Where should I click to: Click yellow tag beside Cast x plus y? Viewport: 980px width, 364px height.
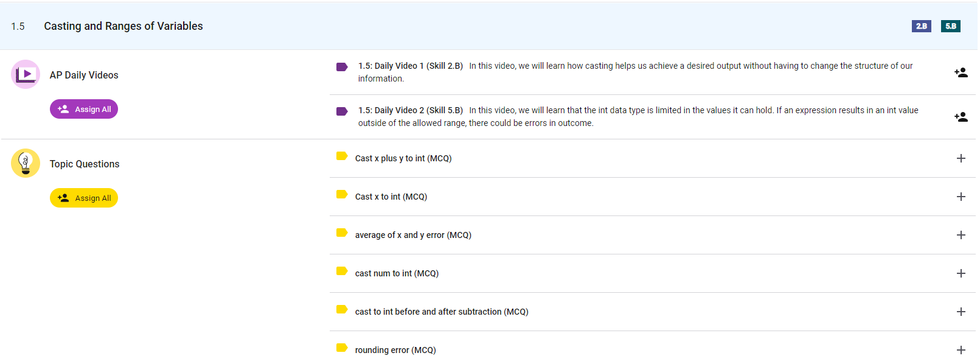(x=342, y=156)
